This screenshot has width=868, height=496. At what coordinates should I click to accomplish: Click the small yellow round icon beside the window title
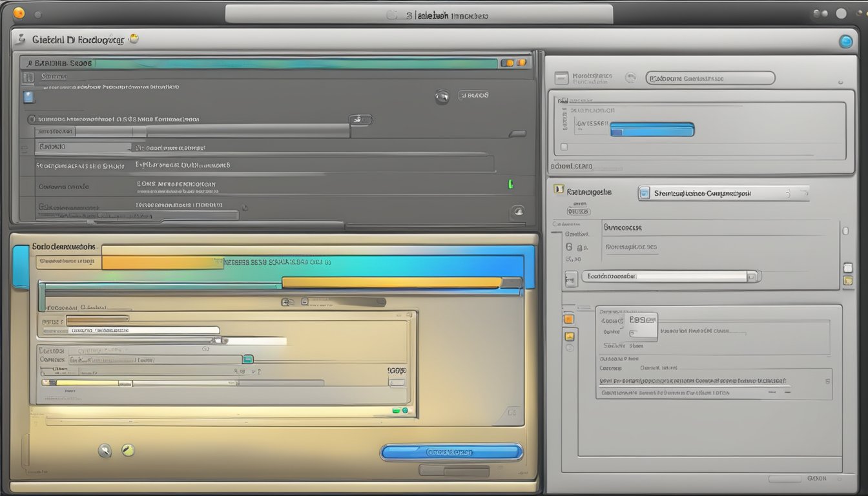point(134,39)
